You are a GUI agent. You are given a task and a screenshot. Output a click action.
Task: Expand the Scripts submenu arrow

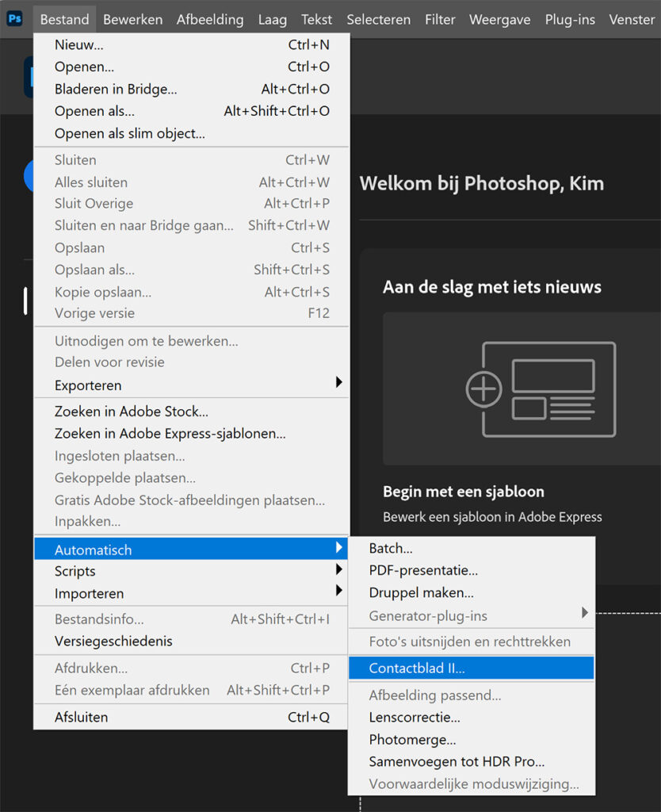[339, 569]
